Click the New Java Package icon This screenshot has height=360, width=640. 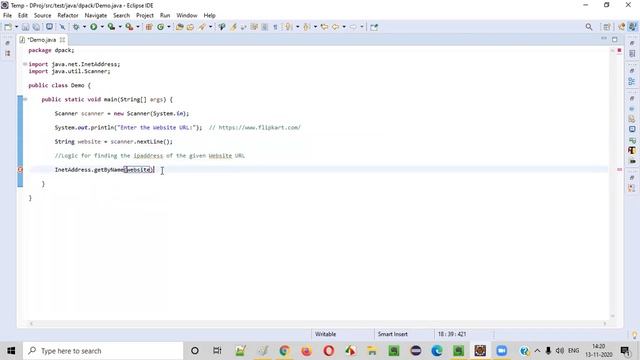149,27
